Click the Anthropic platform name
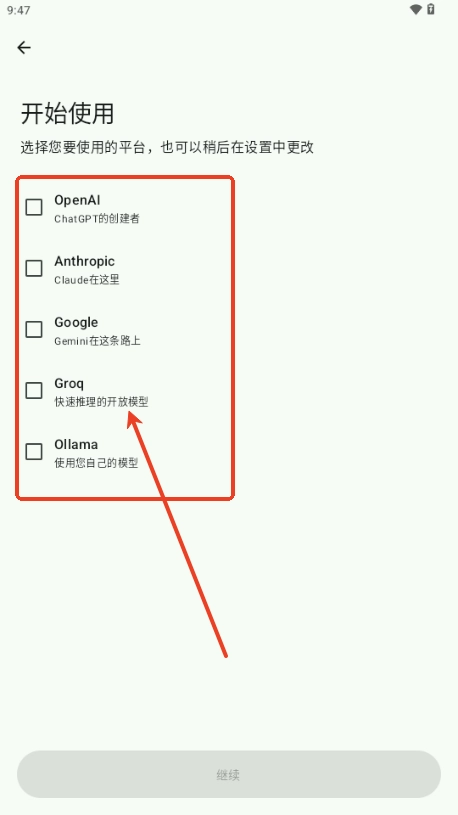The height and width of the screenshot is (815, 458). click(84, 261)
